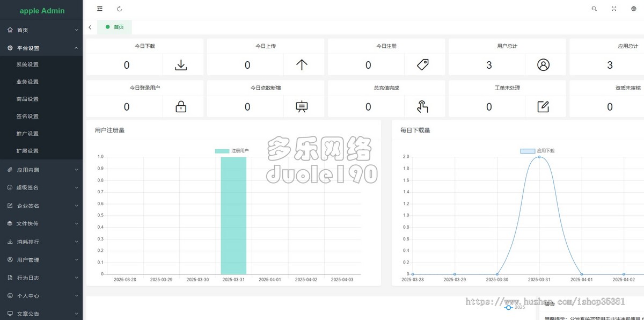
Task: Click the presentation board icon in 今日点数新增 card
Action: click(x=302, y=107)
